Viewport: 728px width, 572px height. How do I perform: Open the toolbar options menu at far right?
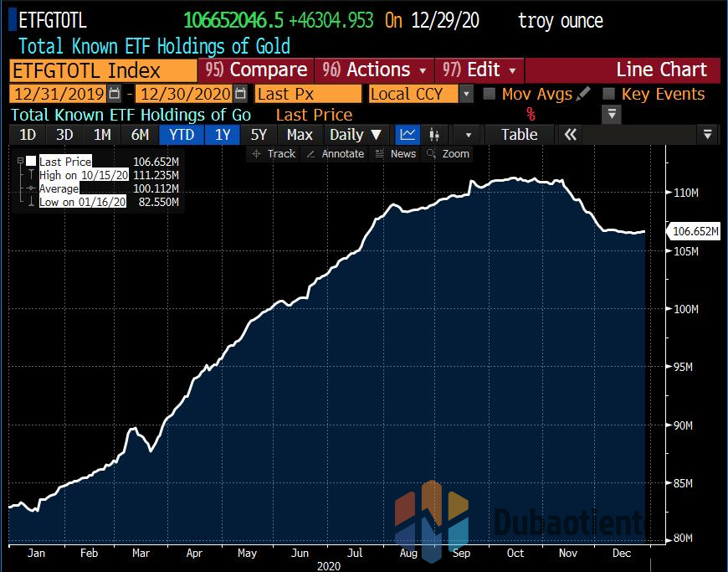(x=708, y=135)
